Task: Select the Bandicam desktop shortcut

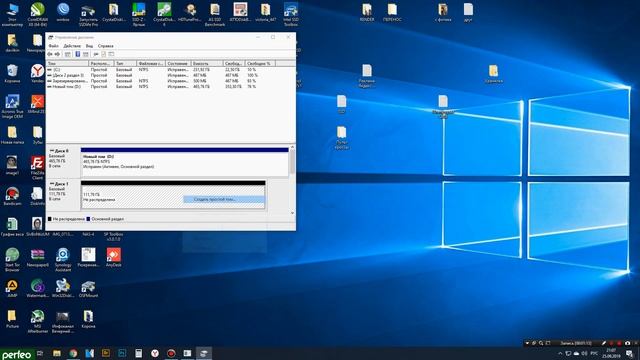Action: (12, 196)
